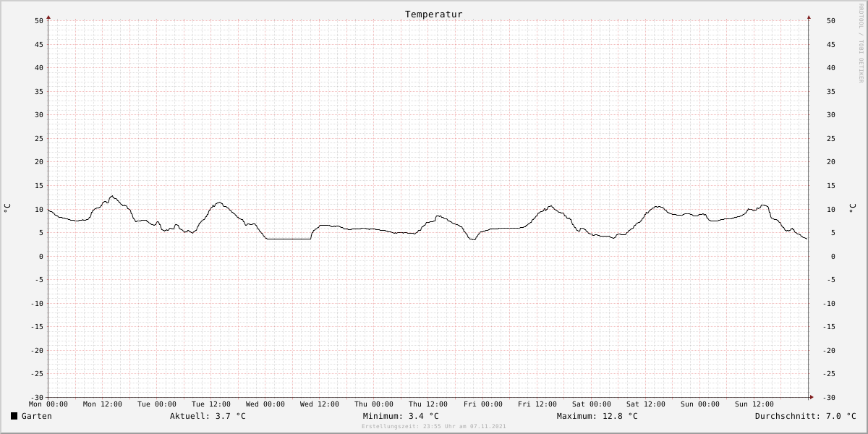Image resolution: width=868 pixels, height=434 pixels.
Task: Click the 'Fri 12:00' x-axis label
Action: (x=537, y=404)
